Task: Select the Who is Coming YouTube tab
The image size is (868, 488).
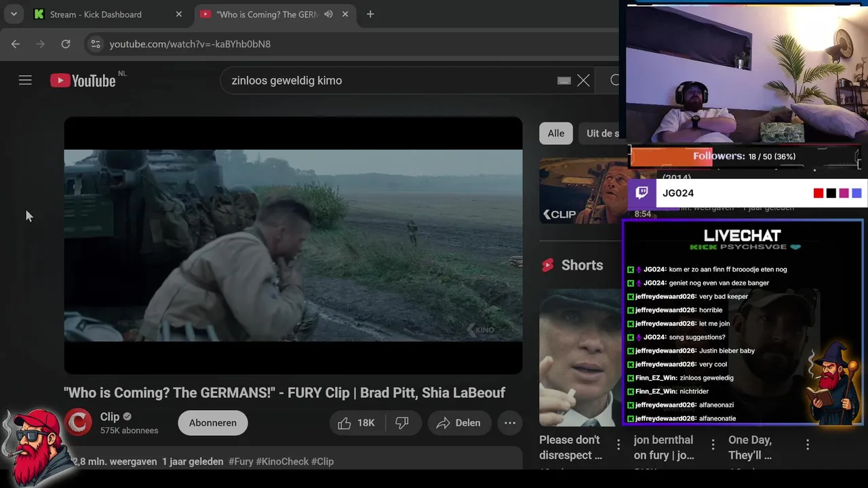Action: pyautogui.click(x=267, y=14)
